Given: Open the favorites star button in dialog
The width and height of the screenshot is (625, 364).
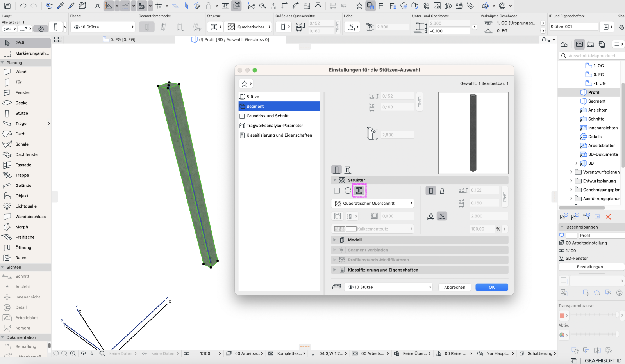Looking at the screenshot, I should 246,83.
